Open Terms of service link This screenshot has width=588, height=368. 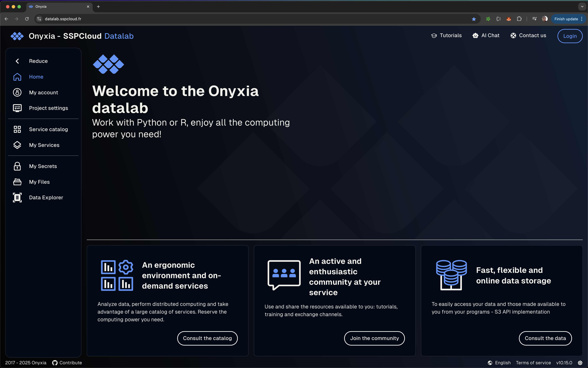[x=533, y=363]
